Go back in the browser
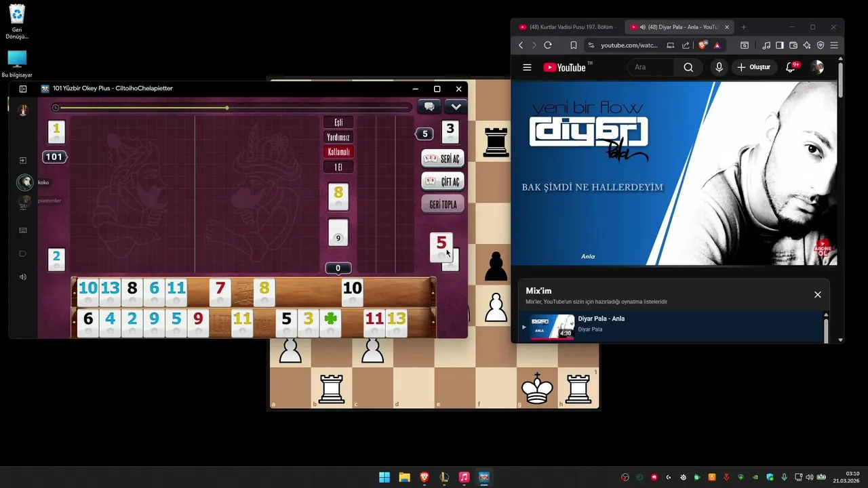Image resolution: width=868 pixels, height=488 pixels. 521,45
